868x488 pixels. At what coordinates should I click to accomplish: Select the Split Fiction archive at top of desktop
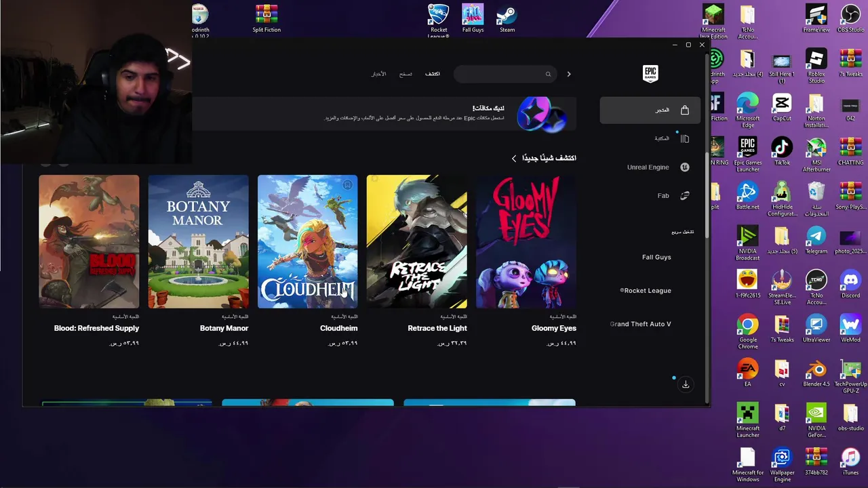point(267,18)
